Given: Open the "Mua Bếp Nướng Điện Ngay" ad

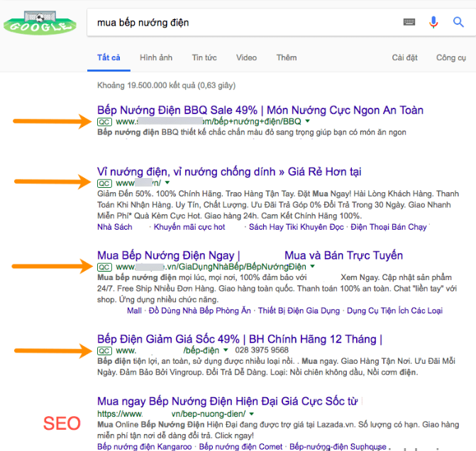Looking at the screenshot, I should 168,255.
